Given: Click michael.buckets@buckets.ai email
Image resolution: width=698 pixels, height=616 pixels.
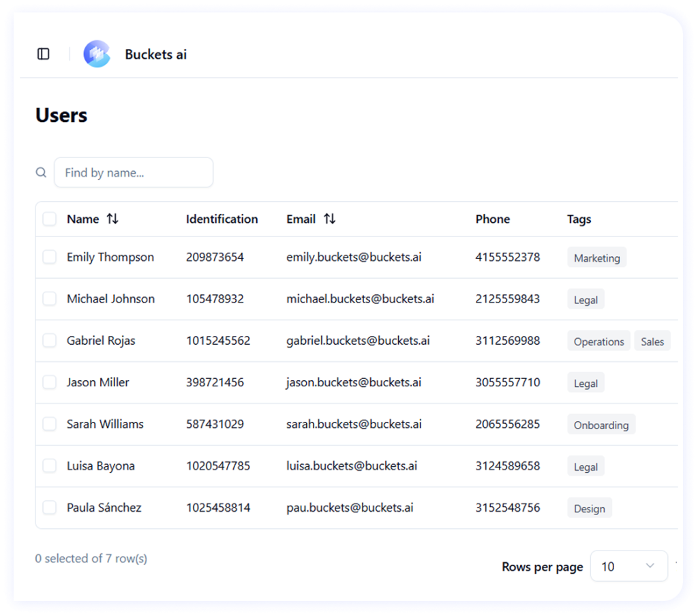Looking at the screenshot, I should [360, 298].
